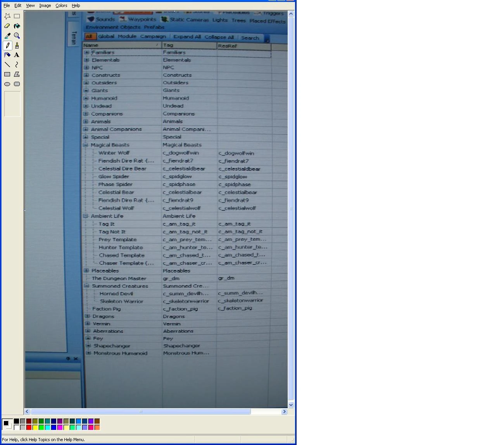Click the All filter tab in photo
This screenshot has height=445, width=504.
[90, 36]
